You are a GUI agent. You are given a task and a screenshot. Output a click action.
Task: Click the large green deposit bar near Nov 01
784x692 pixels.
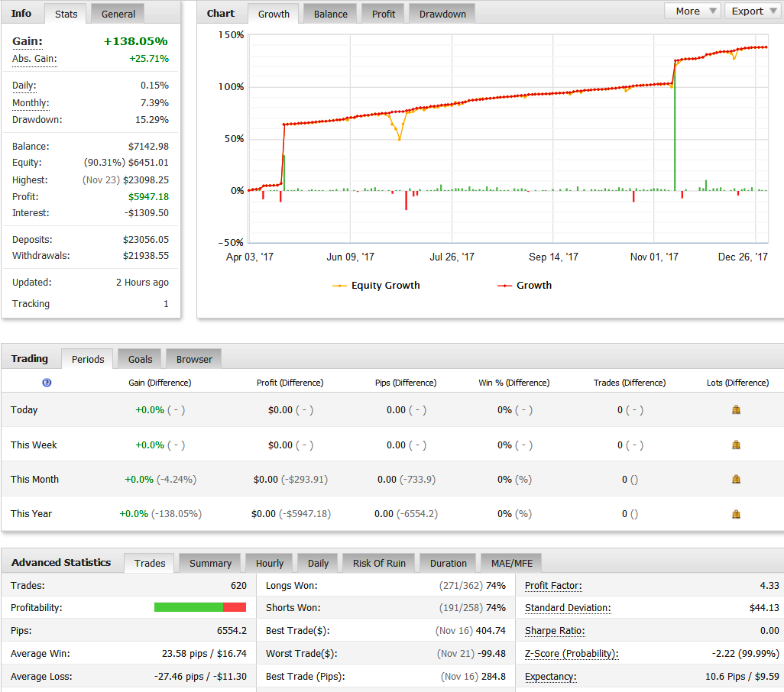pyautogui.click(x=675, y=128)
